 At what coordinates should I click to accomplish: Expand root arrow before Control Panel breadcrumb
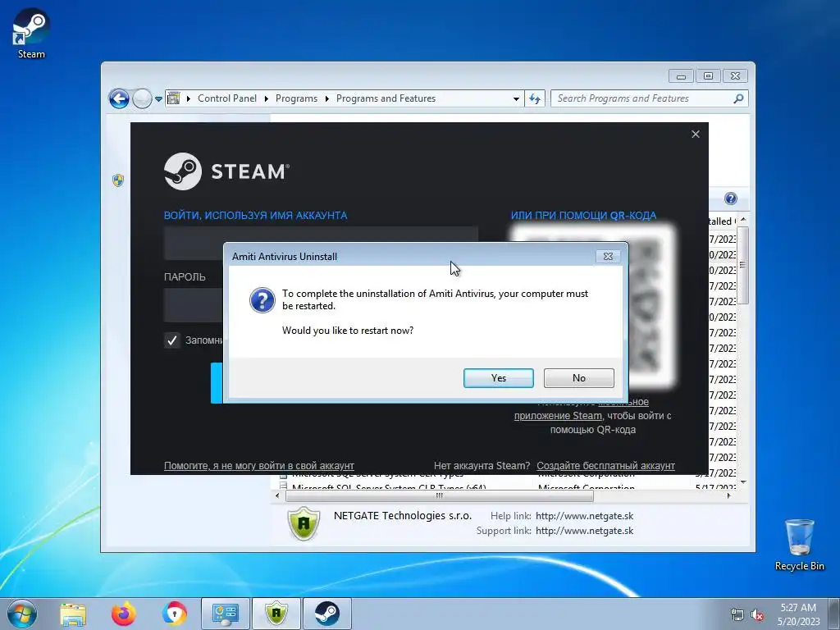189,98
